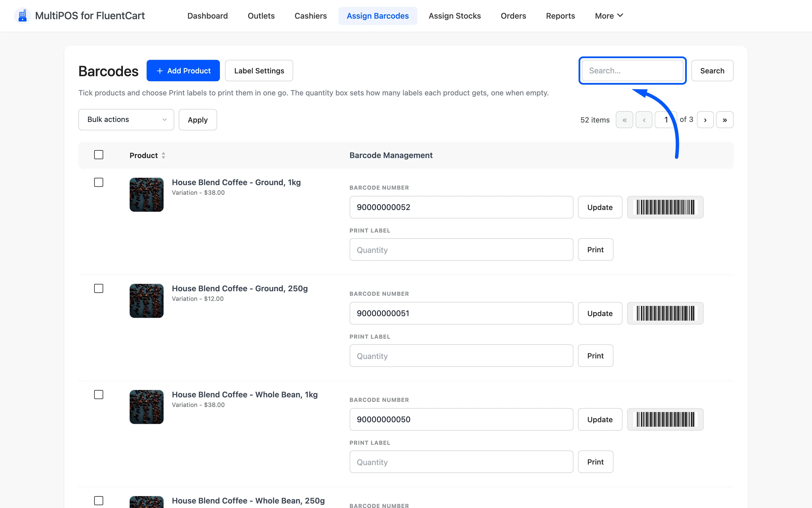Viewport: 812px width, 508px height.
Task: Click barcode image for 90000000052
Action: [665, 207]
